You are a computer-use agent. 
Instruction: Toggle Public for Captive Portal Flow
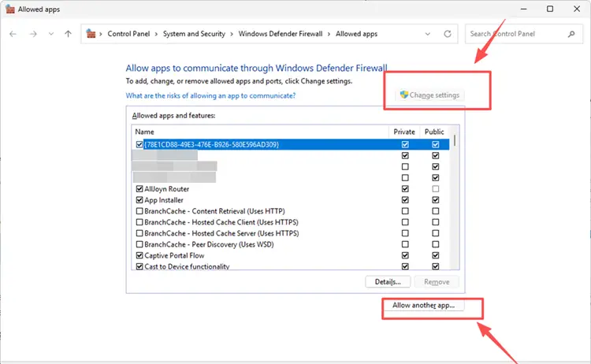(435, 255)
